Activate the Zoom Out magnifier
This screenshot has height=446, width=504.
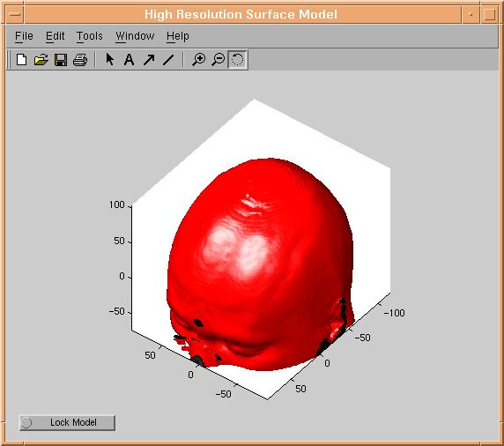click(x=219, y=60)
